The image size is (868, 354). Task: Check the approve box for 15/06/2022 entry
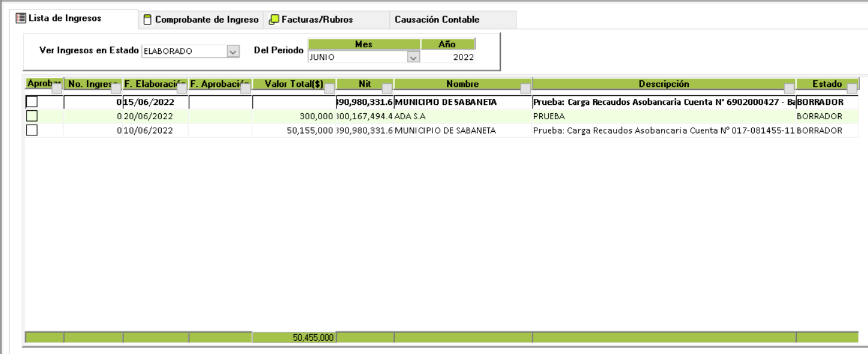pyautogui.click(x=32, y=102)
